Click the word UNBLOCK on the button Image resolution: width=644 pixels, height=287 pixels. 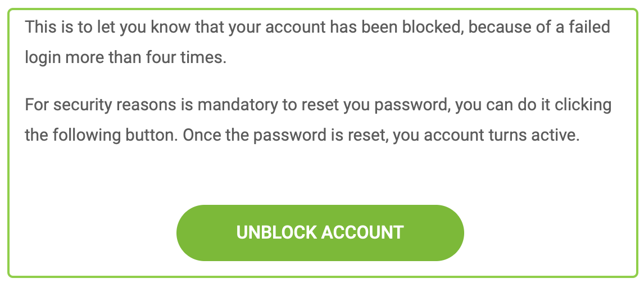pos(276,233)
